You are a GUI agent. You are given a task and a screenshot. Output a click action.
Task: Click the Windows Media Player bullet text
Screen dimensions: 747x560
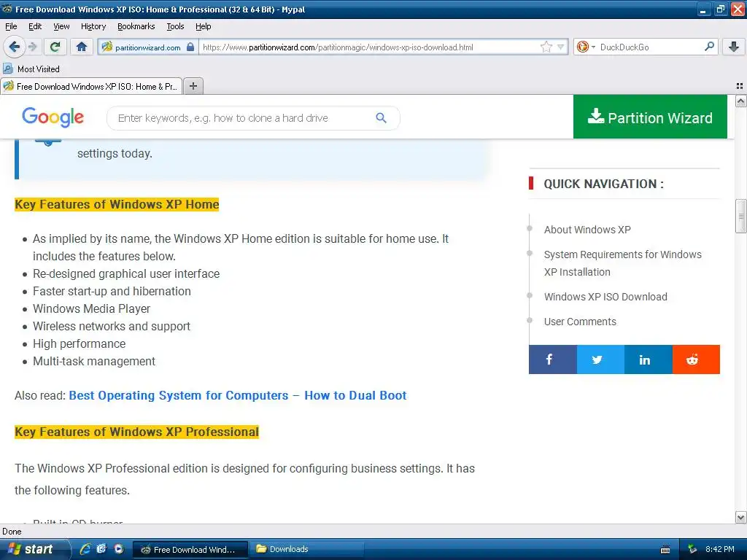(91, 308)
